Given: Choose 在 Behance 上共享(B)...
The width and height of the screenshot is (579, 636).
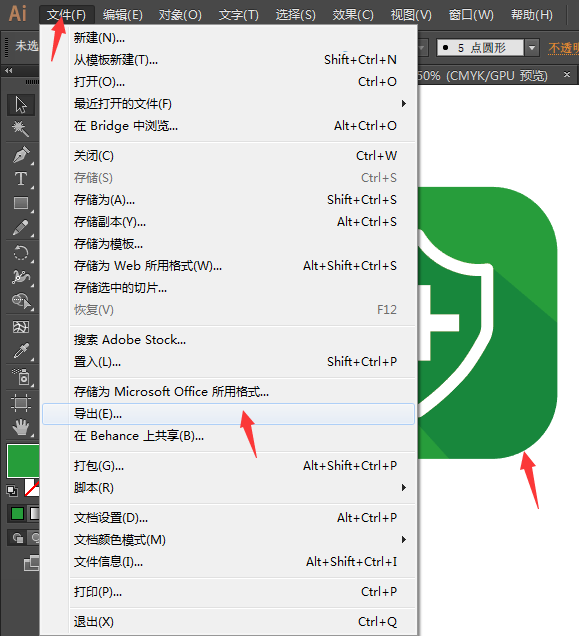Looking at the screenshot, I should (228, 436).
